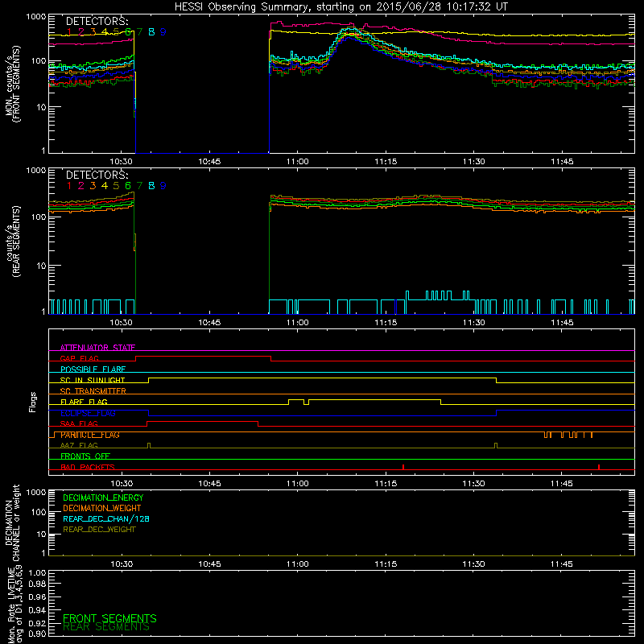Click the FLARE_FLAG label

pyautogui.click(x=84, y=402)
